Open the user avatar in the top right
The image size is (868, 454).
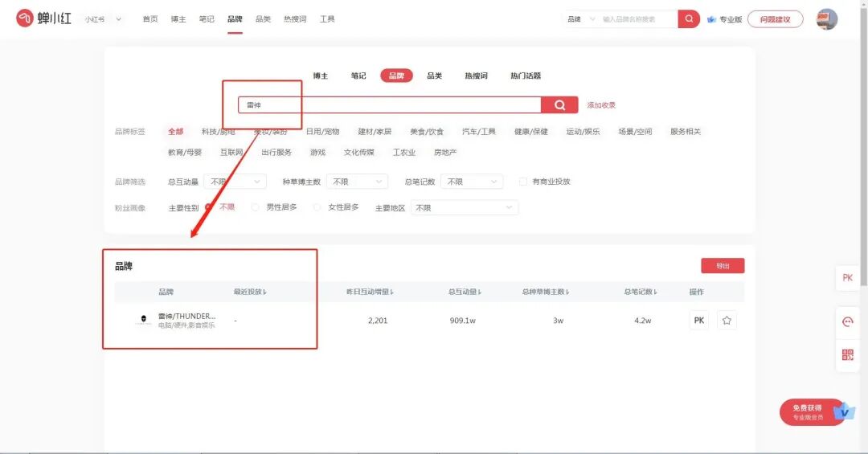[826, 18]
